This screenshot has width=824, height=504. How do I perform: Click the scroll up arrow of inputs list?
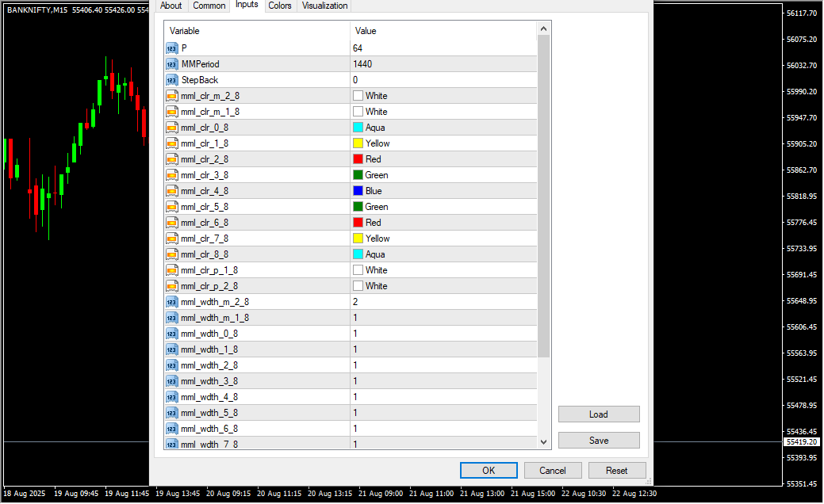click(x=543, y=29)
